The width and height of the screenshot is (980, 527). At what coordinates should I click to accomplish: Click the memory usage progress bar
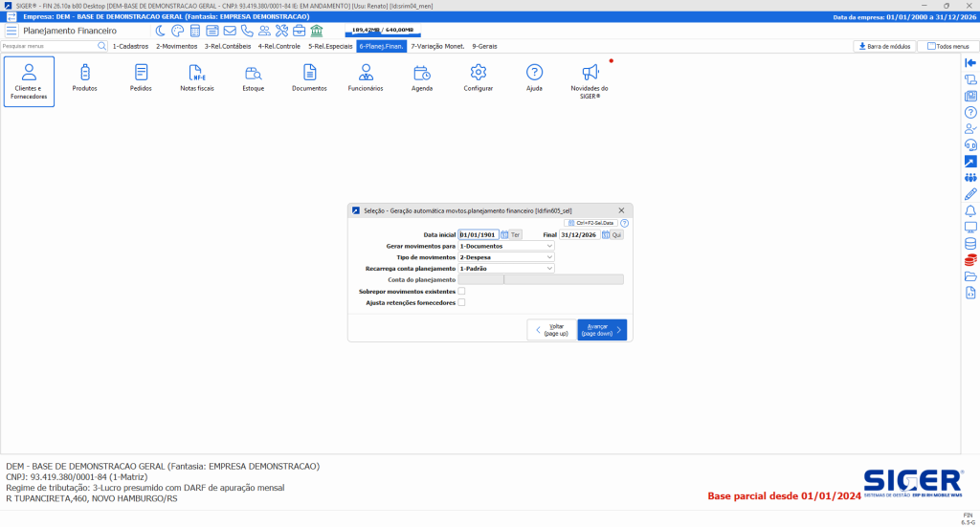[383, 30]
